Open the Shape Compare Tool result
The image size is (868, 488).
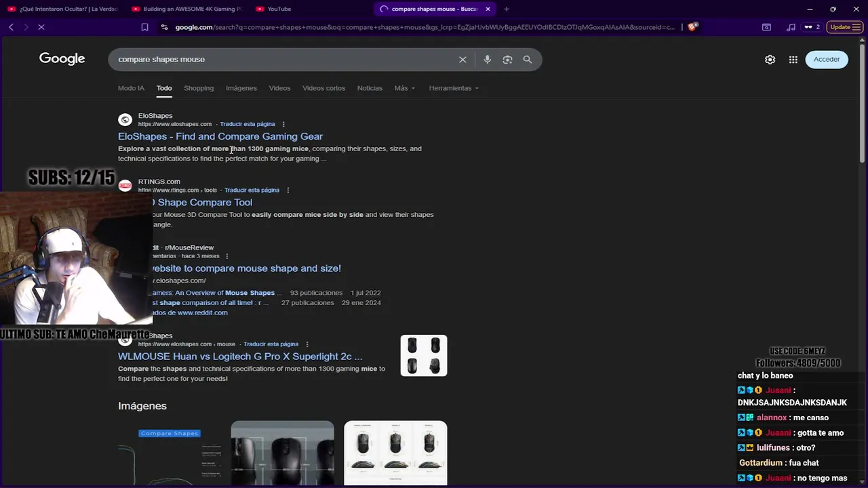[202, 202]
